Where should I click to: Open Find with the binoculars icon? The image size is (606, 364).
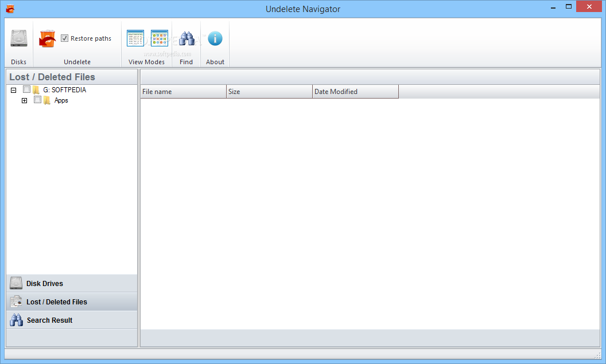pyautogui.click(x=187, y=38)
